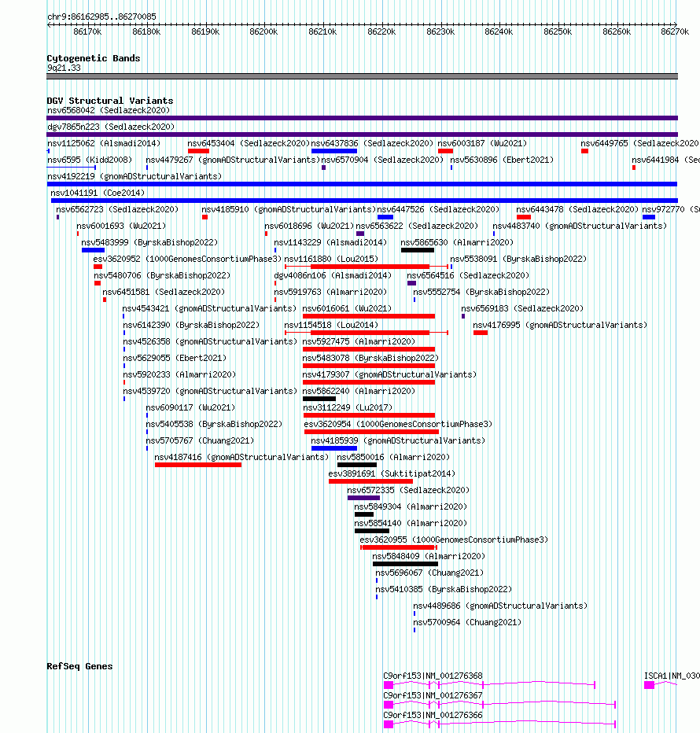Open nsv6569183 (Sedlazeck2020) label

coord(522,308)
